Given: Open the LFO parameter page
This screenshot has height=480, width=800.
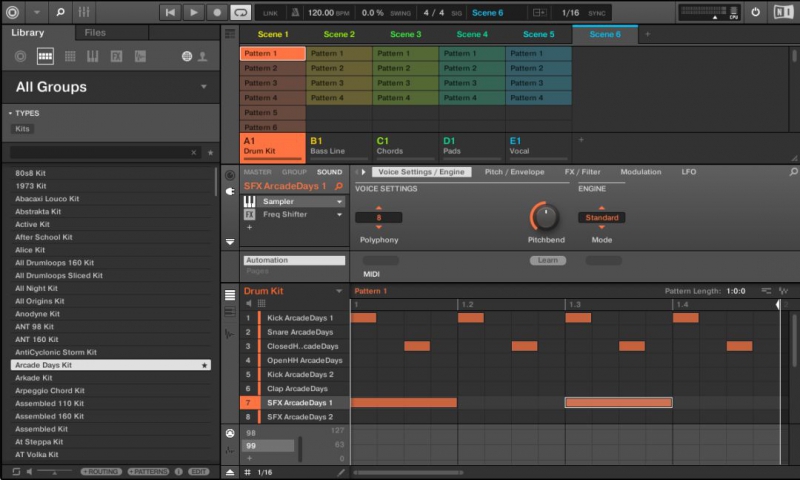Looking at the screenshot, I should 689,172.
